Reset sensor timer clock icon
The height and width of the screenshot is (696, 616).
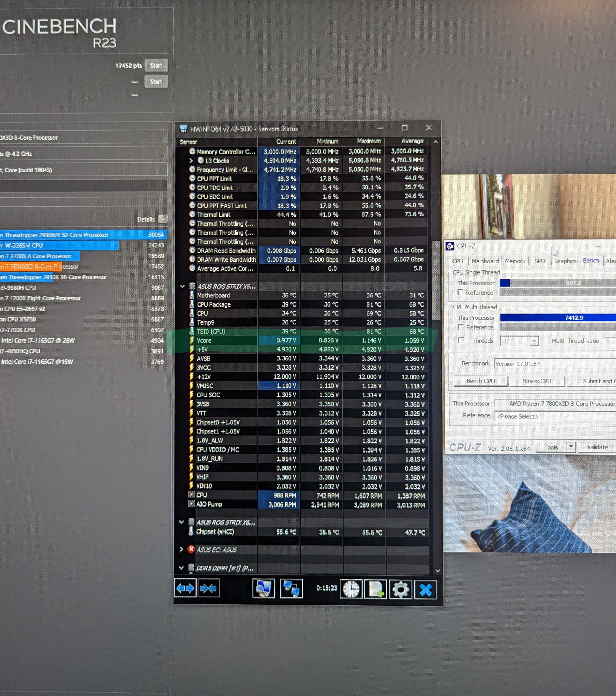point(351,589)
